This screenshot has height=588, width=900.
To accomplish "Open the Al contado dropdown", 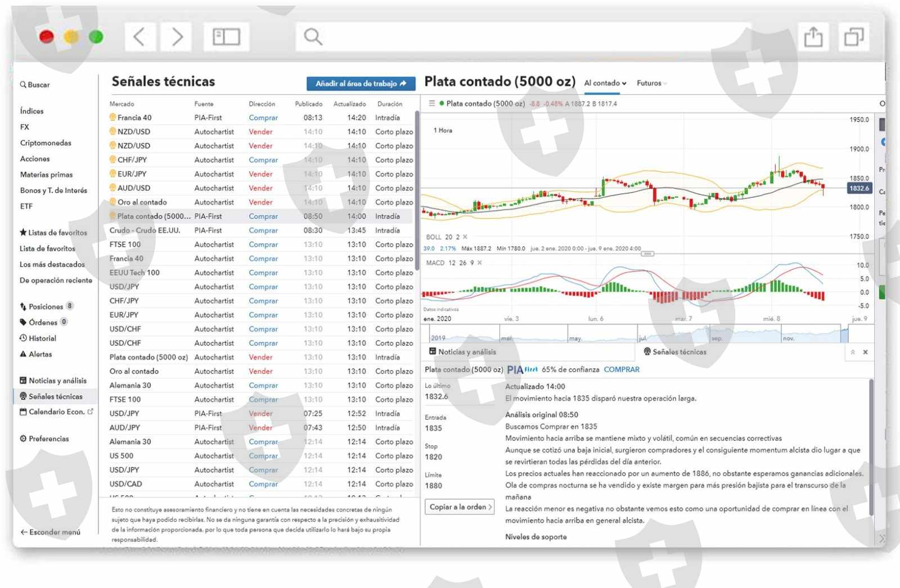I will tap(605, 83).
